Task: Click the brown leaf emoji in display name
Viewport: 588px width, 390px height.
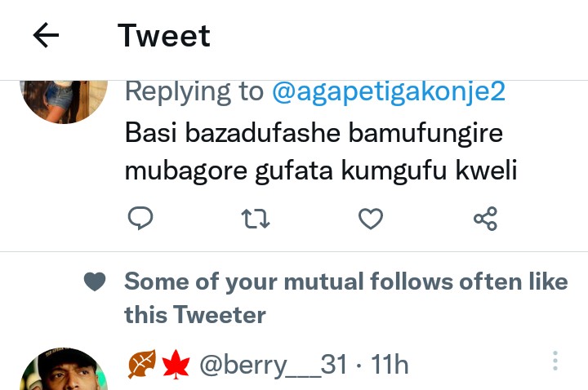Action: pos(142,365)
